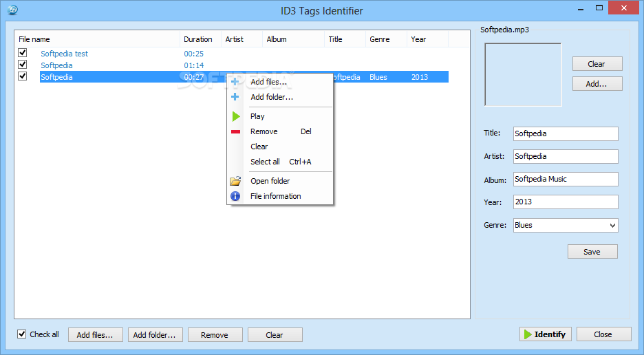Click the blue File information icon
The height and width of the screenshot is (355, 644).
tap(235, 196)
